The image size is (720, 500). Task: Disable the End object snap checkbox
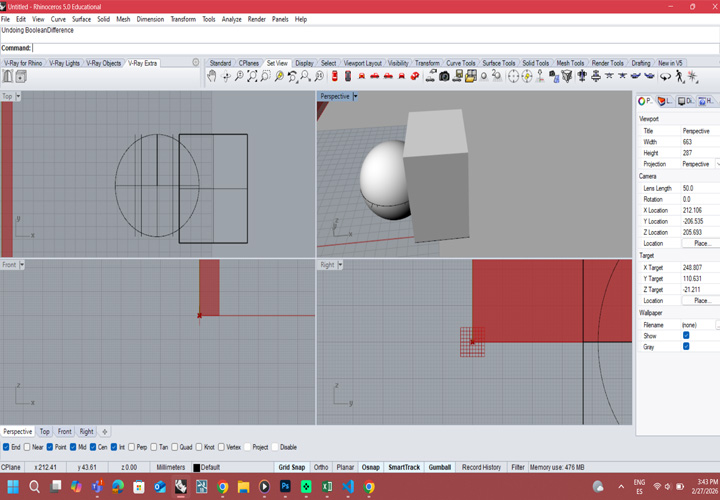point(6,447)
